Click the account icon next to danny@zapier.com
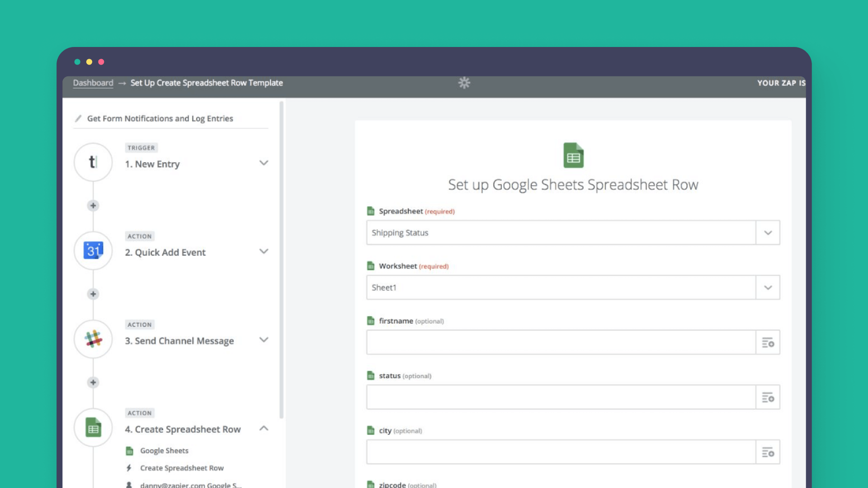The image size is (868, 488). (x=129, y=485)
